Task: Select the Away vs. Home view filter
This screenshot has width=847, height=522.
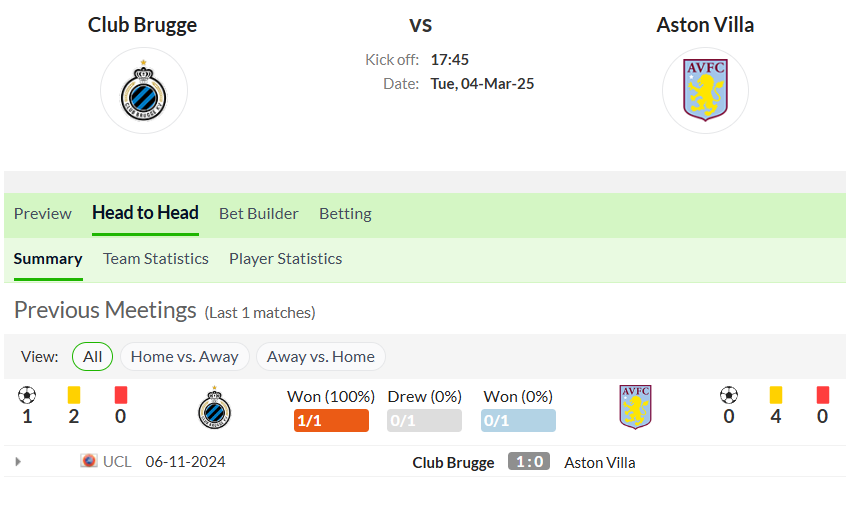Action: tap(321, 357)
